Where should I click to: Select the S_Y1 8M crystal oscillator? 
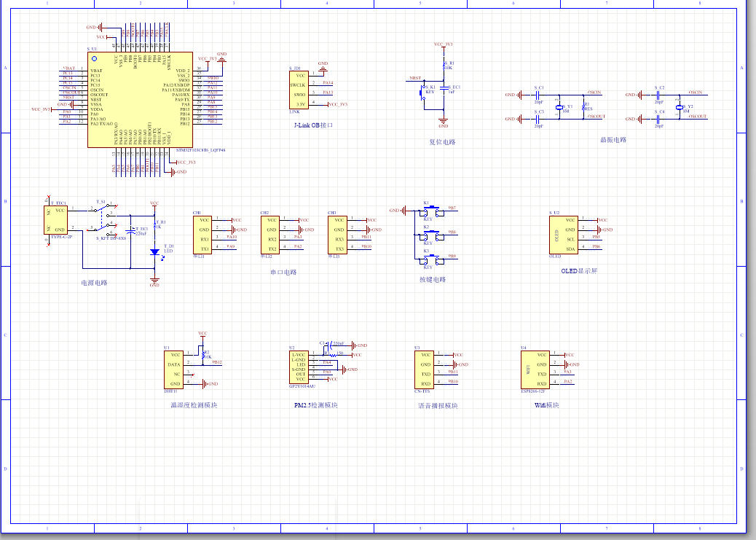559,108
